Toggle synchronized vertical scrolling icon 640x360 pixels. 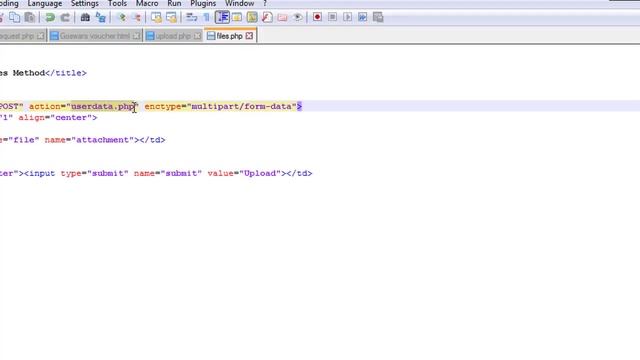pyautogui.click(x=156, y=17)
